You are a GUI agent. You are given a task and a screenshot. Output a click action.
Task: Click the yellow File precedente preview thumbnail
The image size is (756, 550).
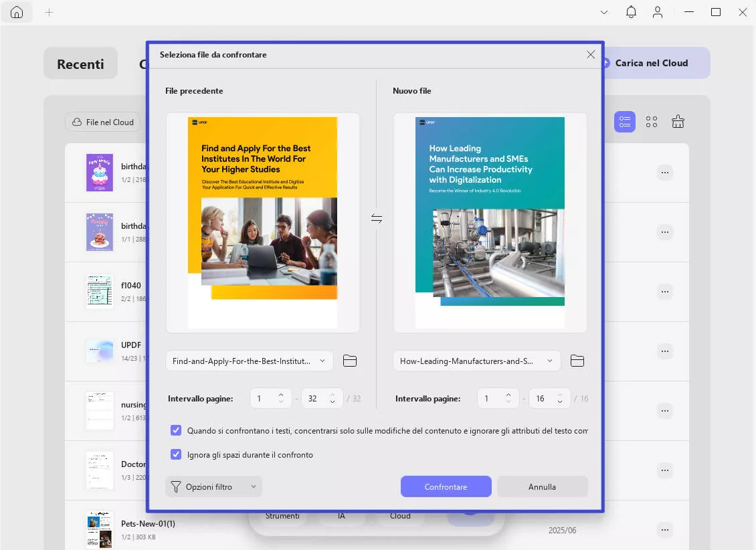click(x=262, y=223)
